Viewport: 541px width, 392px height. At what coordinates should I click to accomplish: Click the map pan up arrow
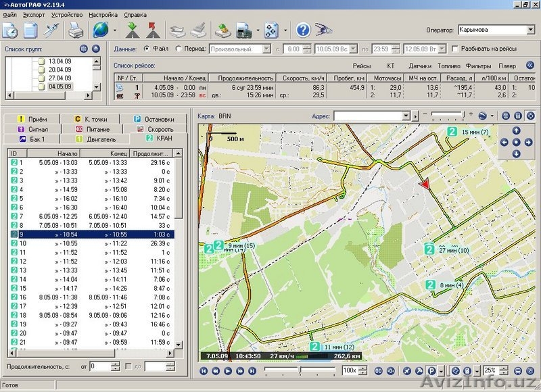[517, 130]
